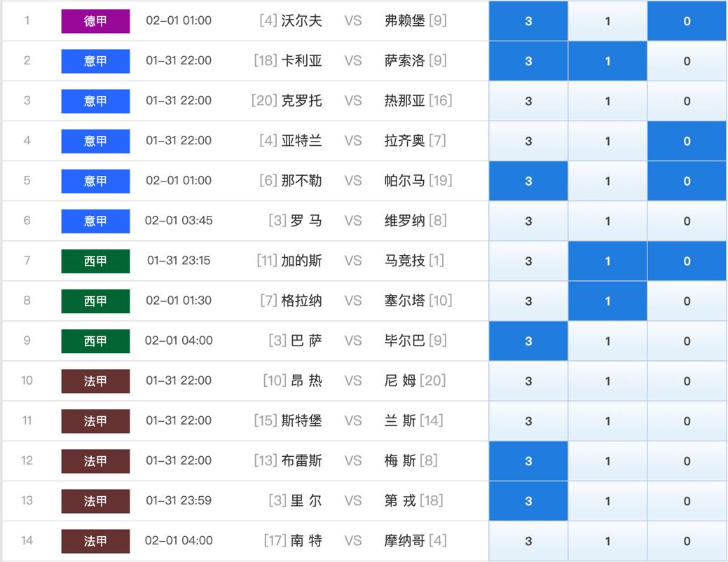
Task: Select option 0 for 格拉纳 vs 塞尔塔
Action: point(687,301)
